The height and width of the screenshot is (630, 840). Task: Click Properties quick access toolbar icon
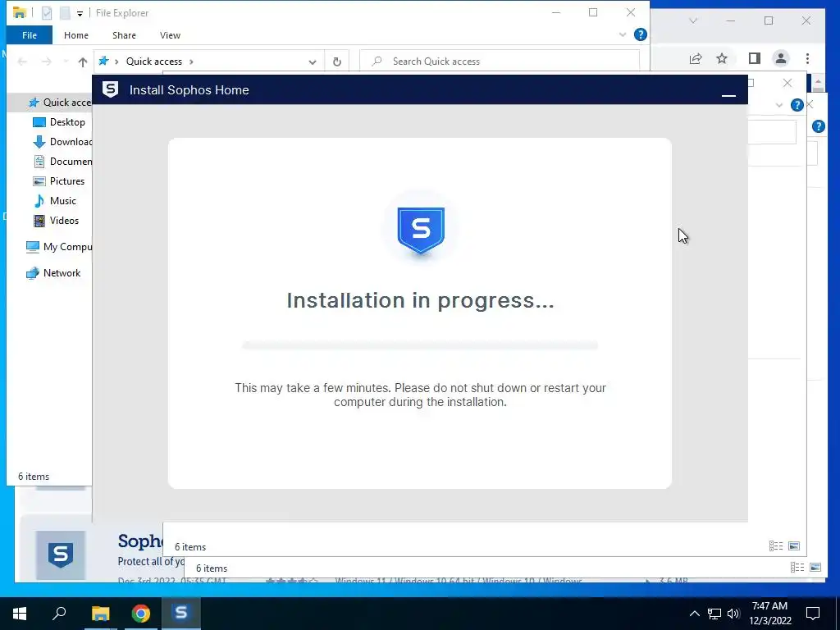point(47,13)
